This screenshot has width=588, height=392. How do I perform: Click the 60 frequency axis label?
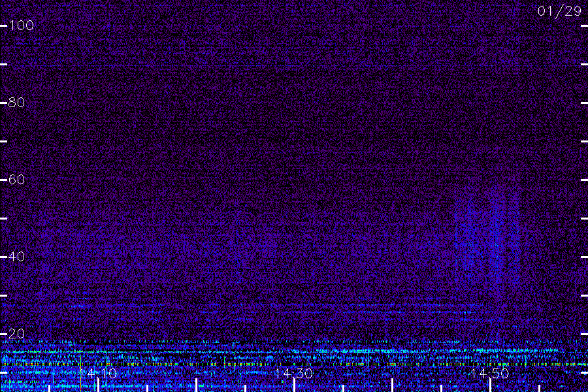click(x=17, y=180)
